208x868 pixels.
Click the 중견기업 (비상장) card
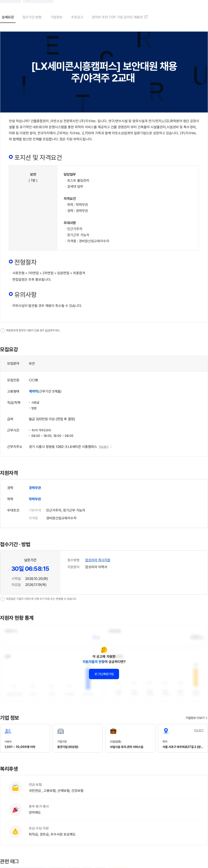pos(78,738)
